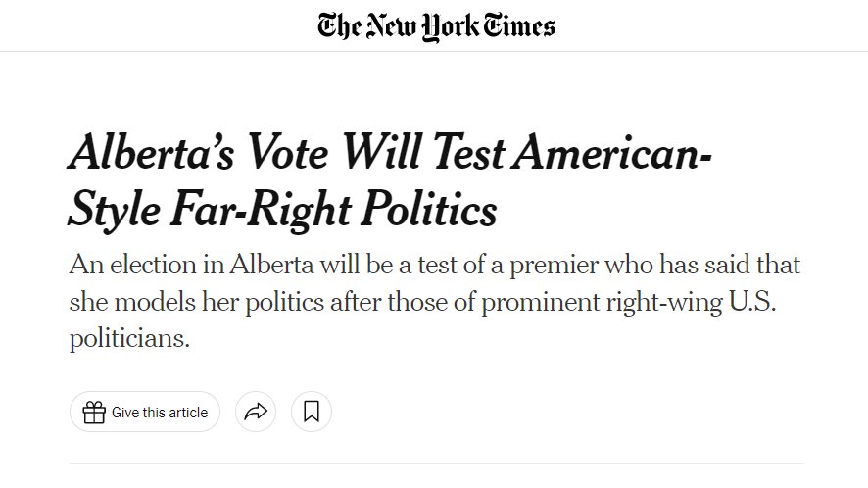Save article with the bookmark icon
868x488 pixels.
[312, 412]
